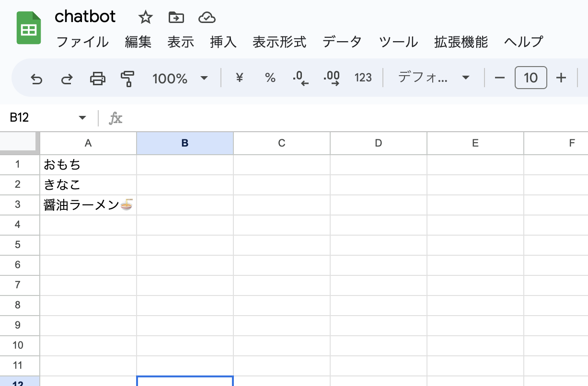Select column C header
Screen dimensions: 588x386
tap(282, 143)
